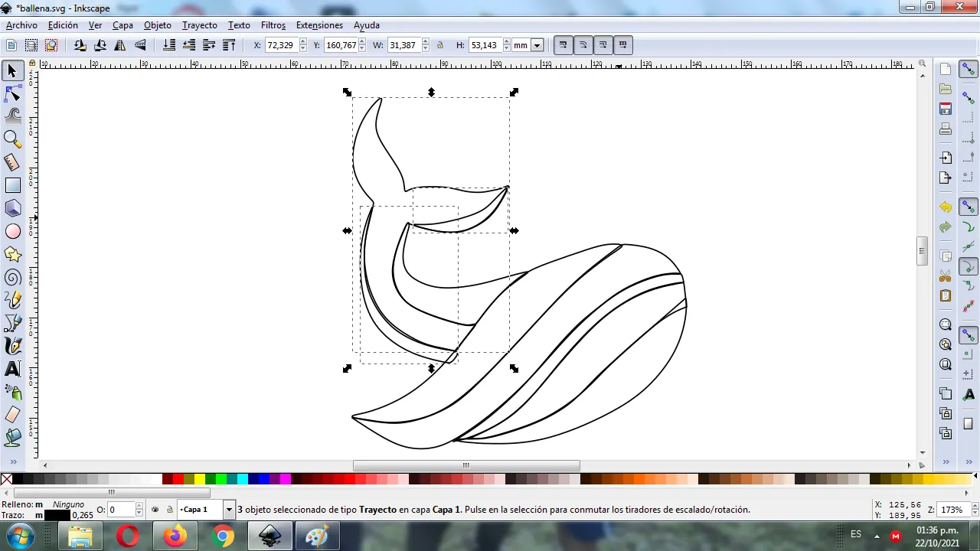Lower selection to bottom
Image resolution: width=980 pixels, height=551 pixels.
pos(169,45)
